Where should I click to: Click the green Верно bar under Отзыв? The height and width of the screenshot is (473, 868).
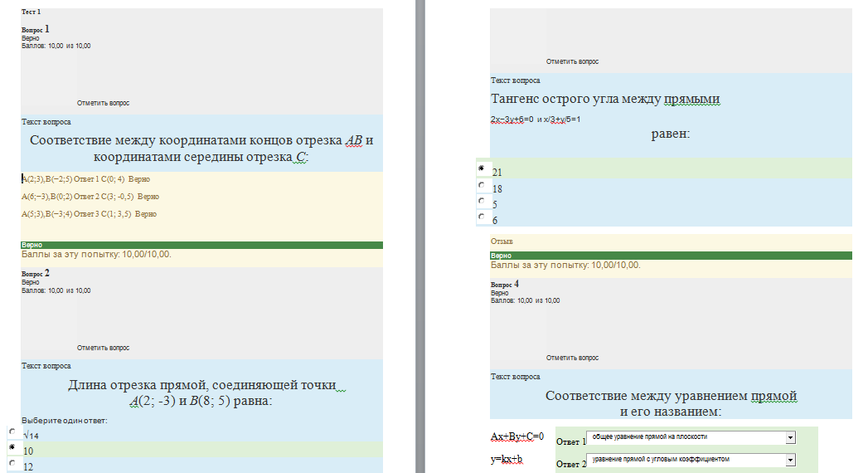671,256
